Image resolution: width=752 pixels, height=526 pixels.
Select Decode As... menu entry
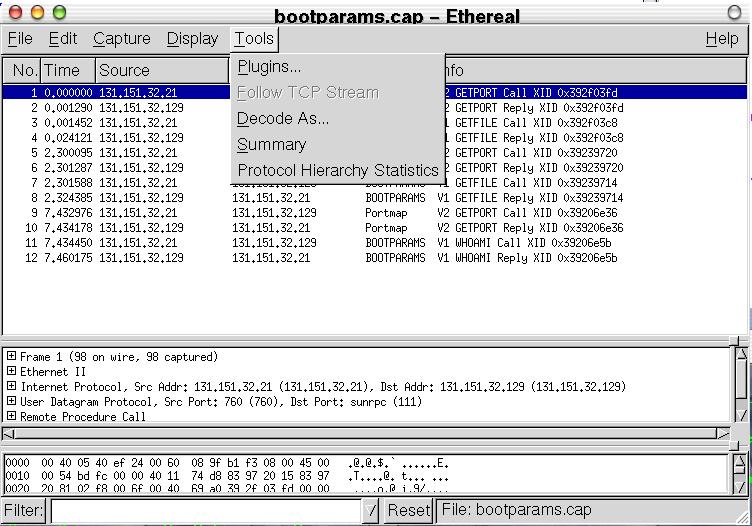point(338,118)
